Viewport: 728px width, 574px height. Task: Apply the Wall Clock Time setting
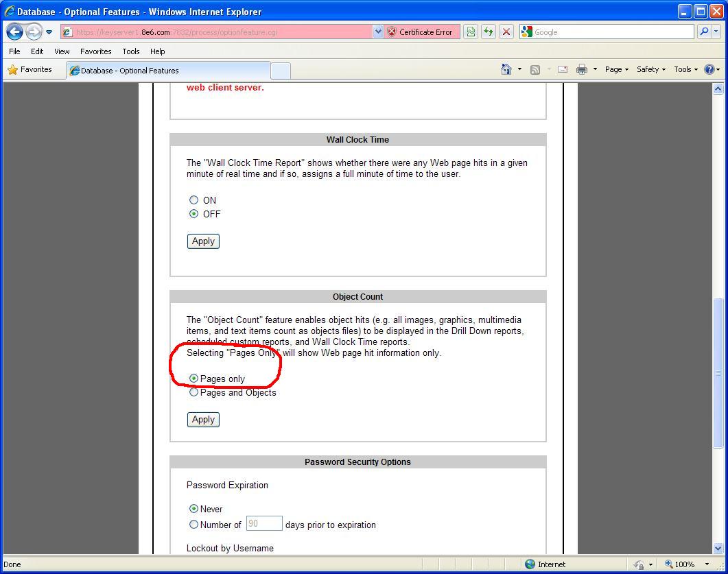(x=203, y=241)
